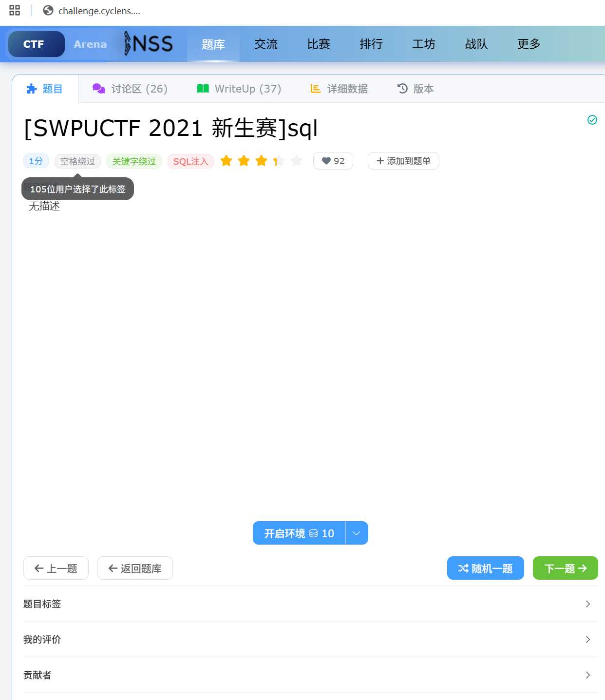The width and height of the screenshot is (605, 700).
Task: Switch to Arena mode toggle
Action: (90, 44)
